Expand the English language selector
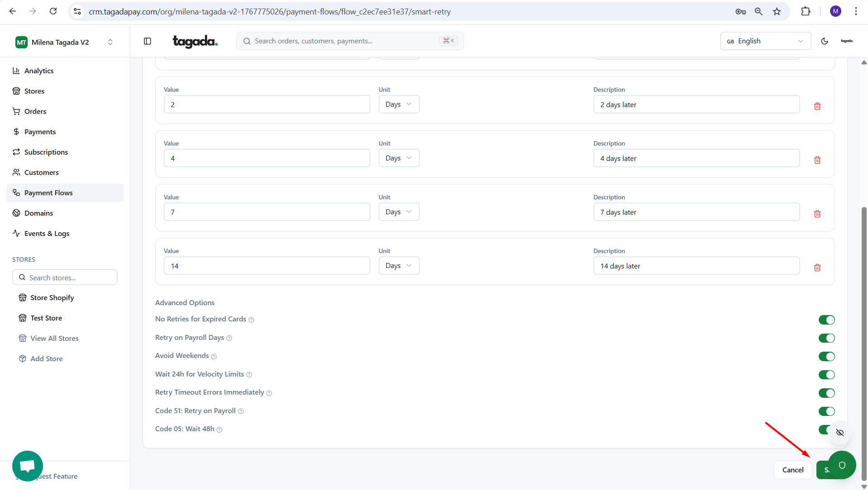Viewport: 868px width, 490px height. pyautogui.click(x=765, y=41)
